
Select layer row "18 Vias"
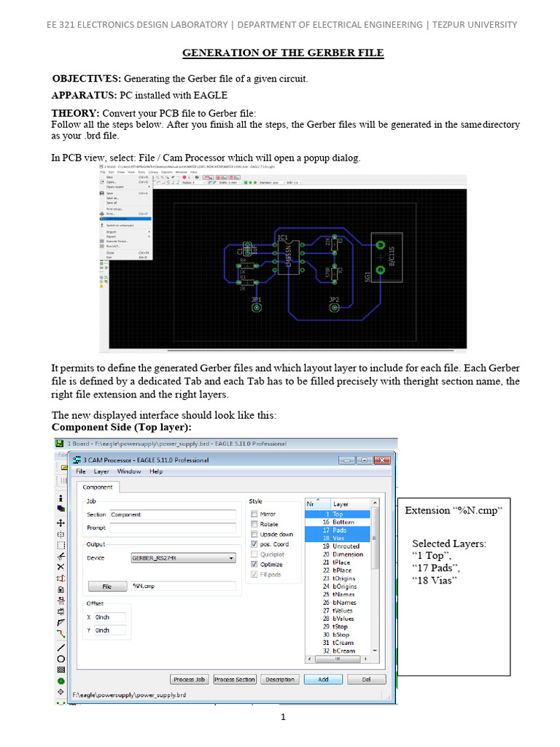tap(338, 538)
